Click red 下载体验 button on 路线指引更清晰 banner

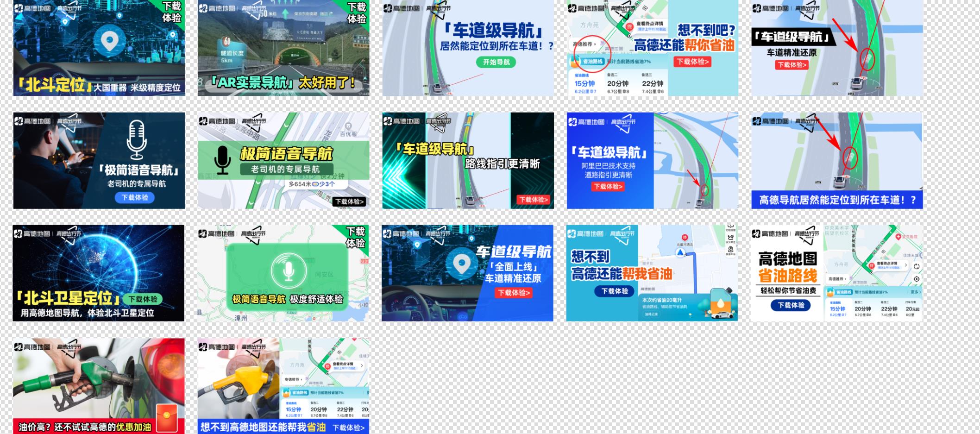pos(534,200)
